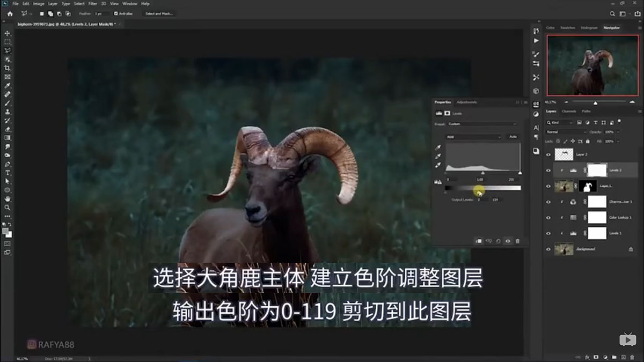Screen dimensions: 644x362
Task: Click the clipping mask icon in Properties panel
Action: coord(479,240)
